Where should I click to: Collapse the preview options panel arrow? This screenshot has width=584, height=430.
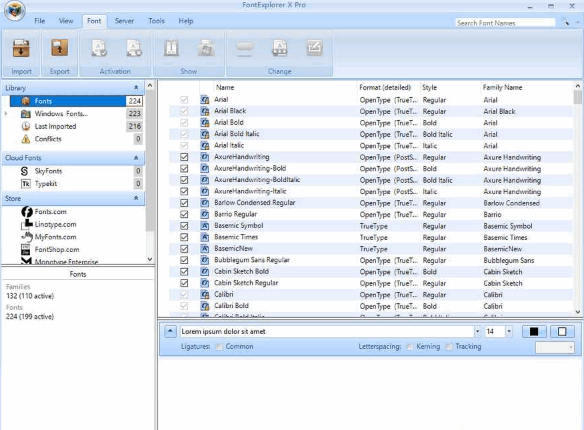170,331
